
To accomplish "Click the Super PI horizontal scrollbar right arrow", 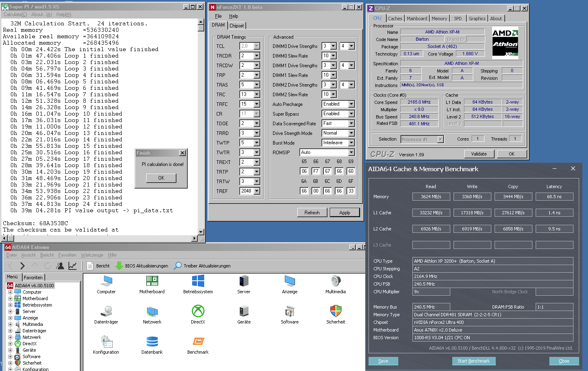I will click(195, 238).
